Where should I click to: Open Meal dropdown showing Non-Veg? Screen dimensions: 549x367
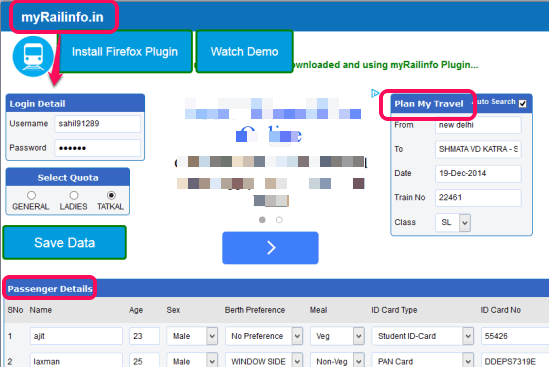(338, 360)
